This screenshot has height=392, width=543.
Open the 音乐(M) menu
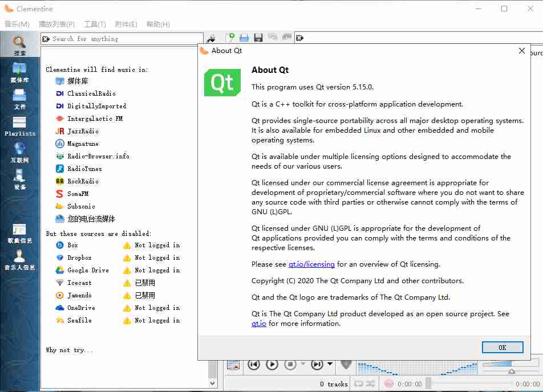pos(17,24)
